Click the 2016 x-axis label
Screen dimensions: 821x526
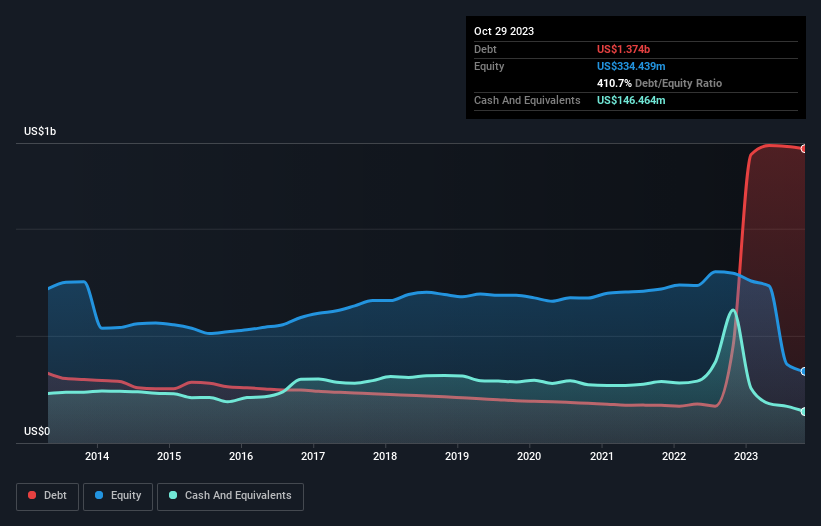[x=241, y=456]
